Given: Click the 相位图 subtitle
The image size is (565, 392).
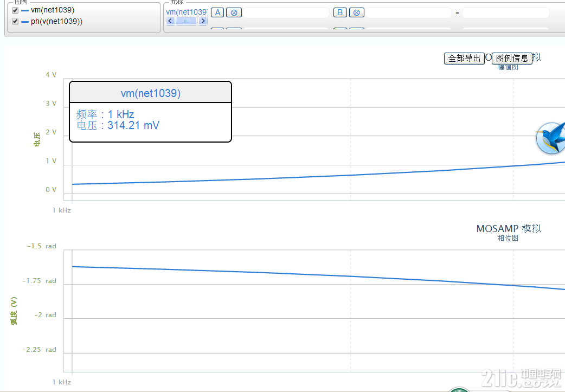Looking at the screenshot, I should pos(508,238).
